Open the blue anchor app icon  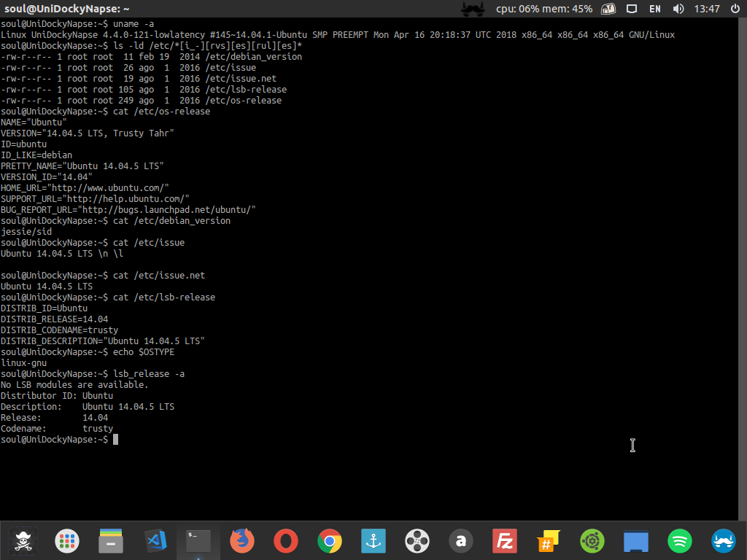coord(373,542)
